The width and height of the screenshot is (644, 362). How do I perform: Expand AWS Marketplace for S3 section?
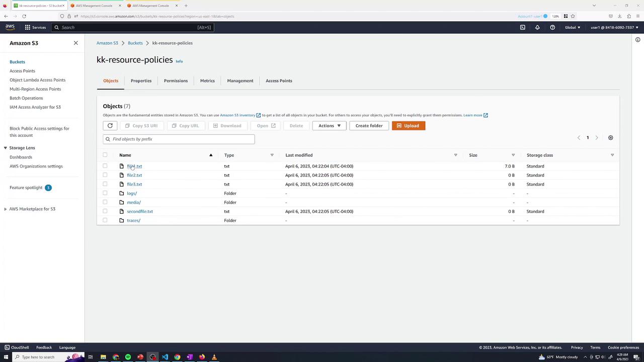tap(6, 209)
